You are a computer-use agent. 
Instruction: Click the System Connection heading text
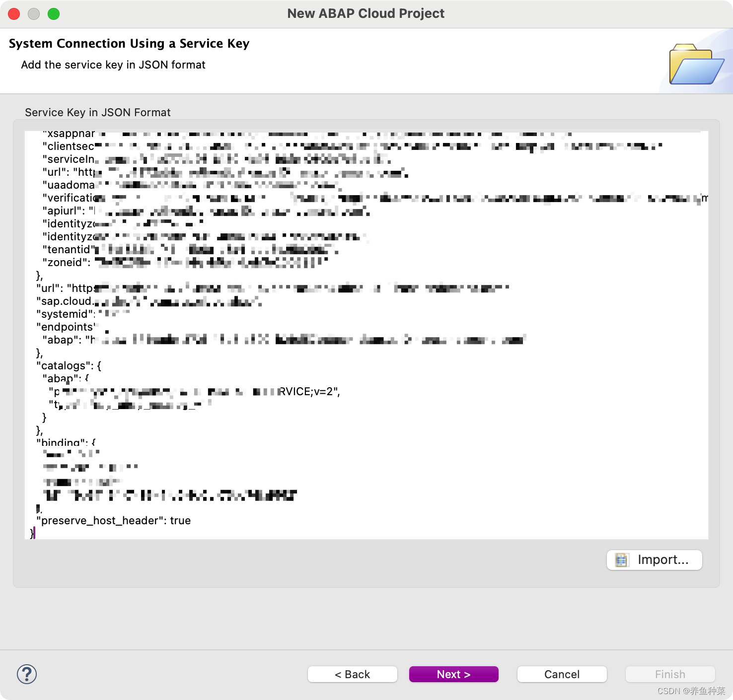tap(129, 43)
